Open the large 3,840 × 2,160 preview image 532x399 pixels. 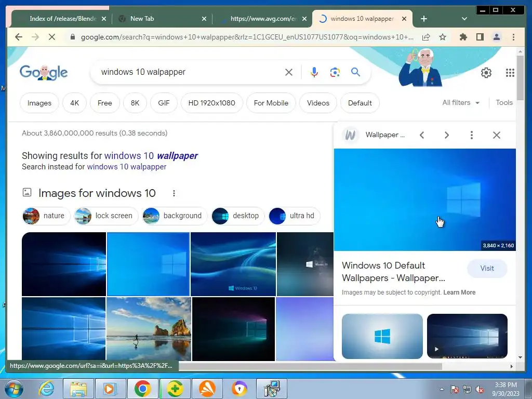[x=425, y=200]
